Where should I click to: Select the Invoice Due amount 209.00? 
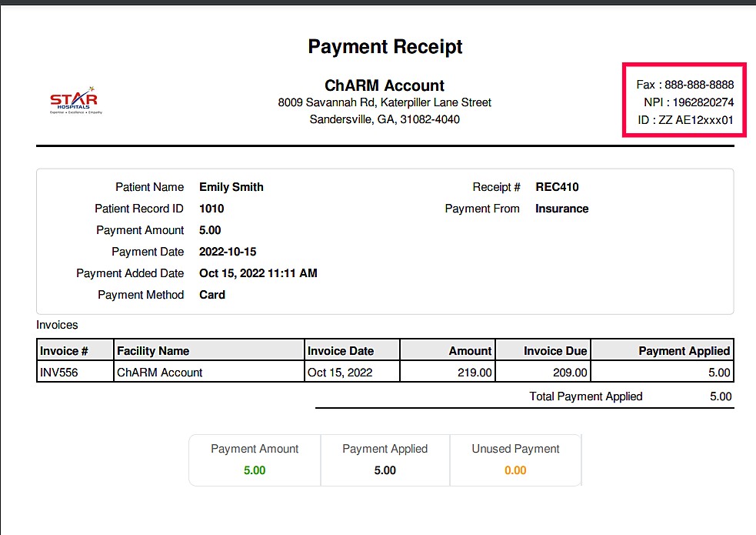[x=569, y=373]
